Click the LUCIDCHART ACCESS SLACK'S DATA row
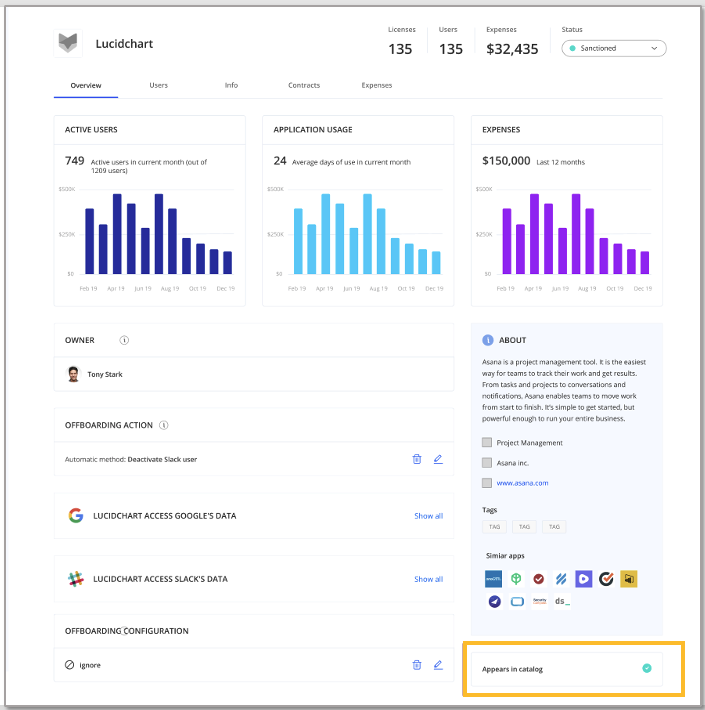Image resolution: width=705 pixels, height=710 pixels. (254, 579)
